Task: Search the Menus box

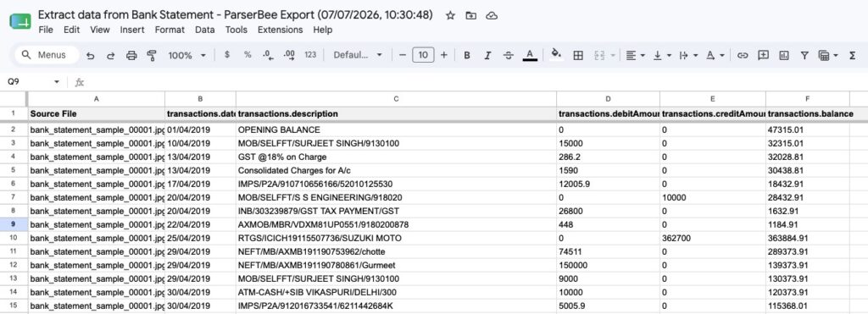Action: point(47,55)
